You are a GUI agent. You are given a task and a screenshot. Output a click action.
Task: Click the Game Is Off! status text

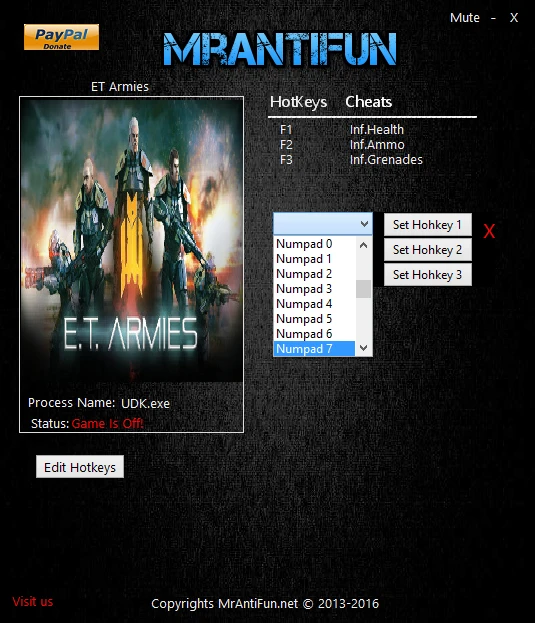click(x=107, y=424)
